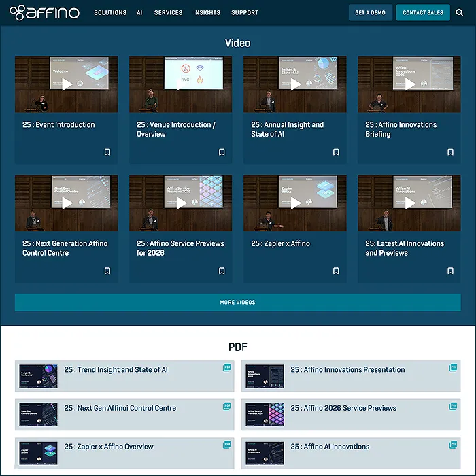476x476 pixels.
Task: Open the Support menu item
Action: click(x=245, y=12)
